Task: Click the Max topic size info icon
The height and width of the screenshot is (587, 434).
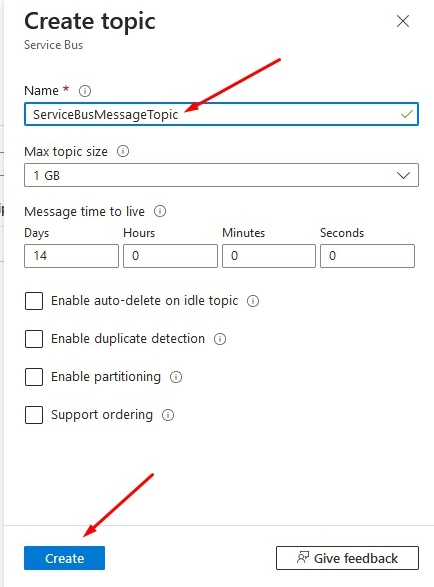Action: (123, 151)
